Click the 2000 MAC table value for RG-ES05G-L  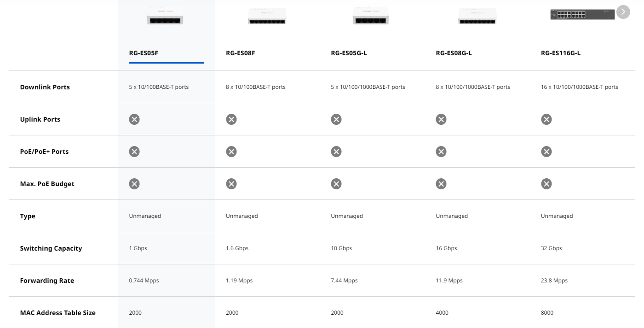(337, 313)
